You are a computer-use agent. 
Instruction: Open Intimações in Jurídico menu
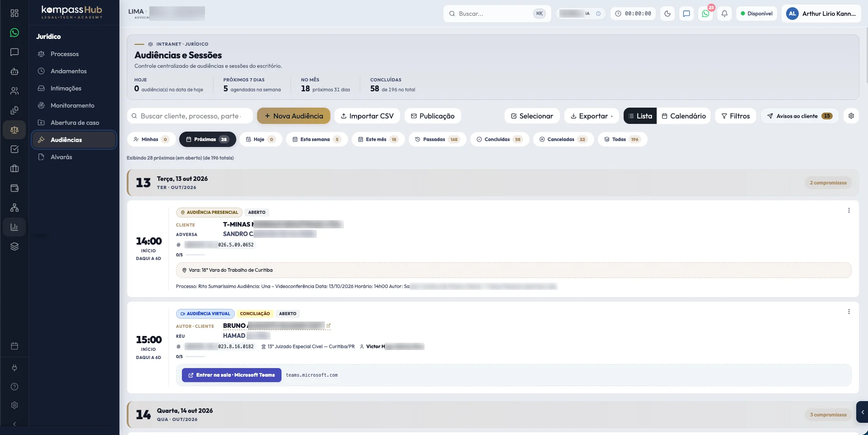66,88
